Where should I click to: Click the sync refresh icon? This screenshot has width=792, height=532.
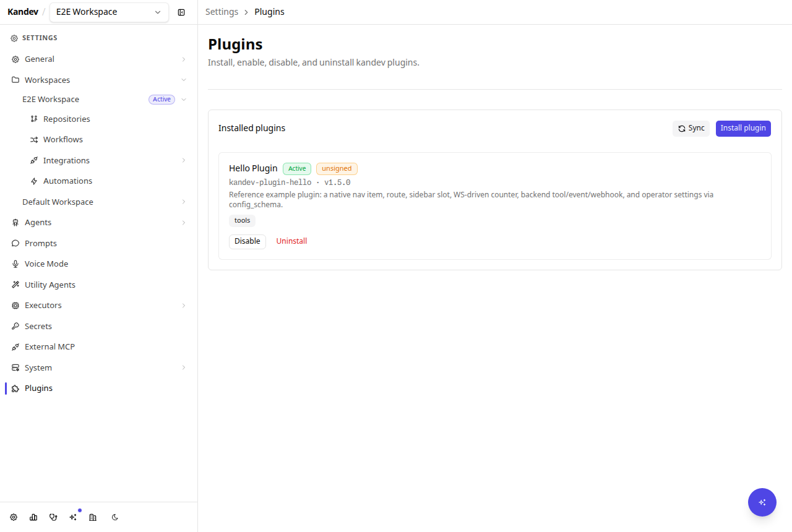682,129
